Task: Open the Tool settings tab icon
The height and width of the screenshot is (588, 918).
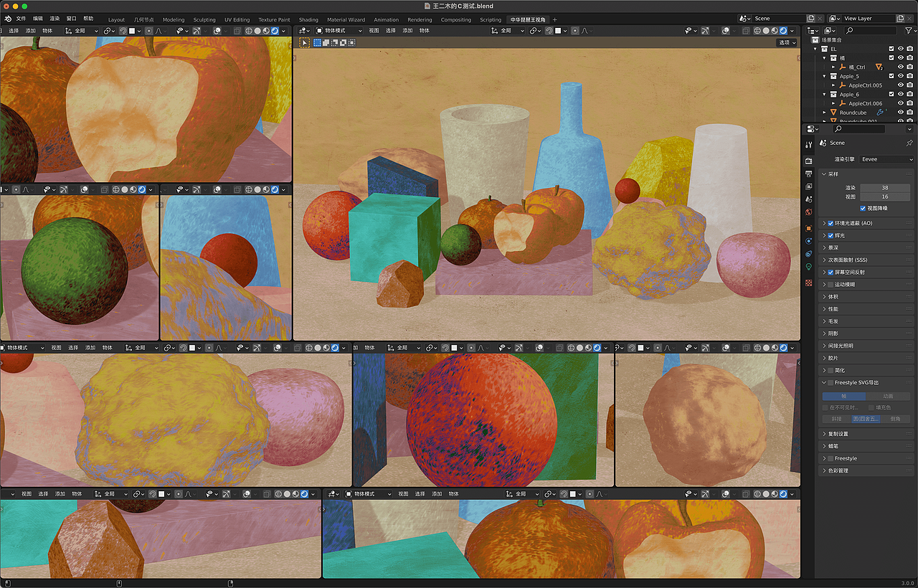Action: point(809,145)
